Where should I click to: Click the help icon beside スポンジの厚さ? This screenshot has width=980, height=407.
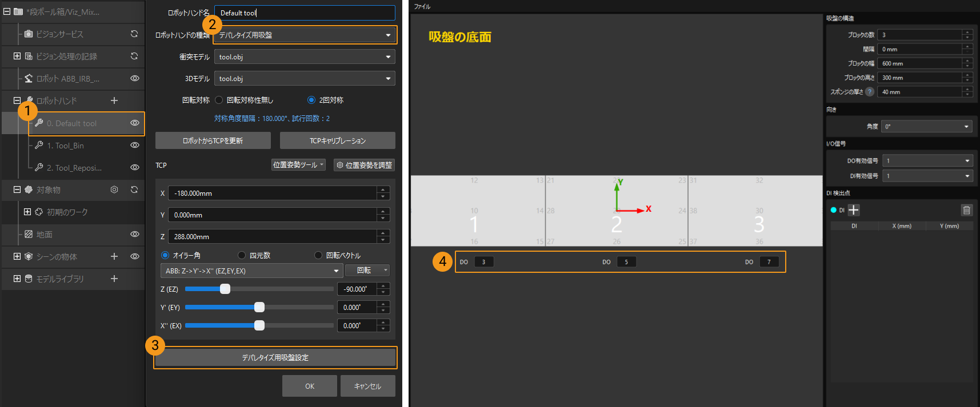click(870, 92)
